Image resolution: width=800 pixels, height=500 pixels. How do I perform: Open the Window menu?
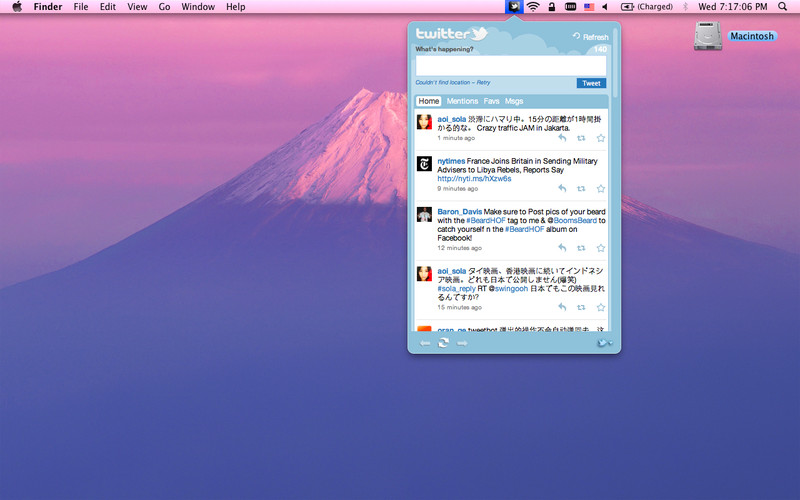pos(198,7)
